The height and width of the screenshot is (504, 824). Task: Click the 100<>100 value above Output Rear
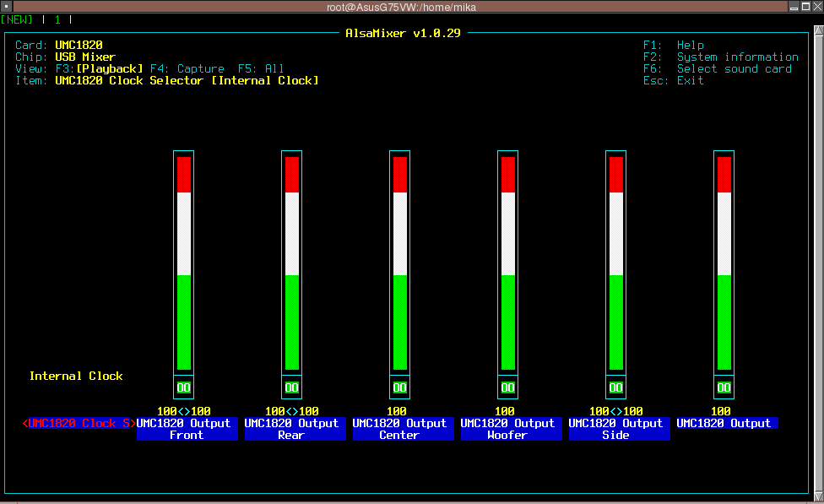point(292,411)
